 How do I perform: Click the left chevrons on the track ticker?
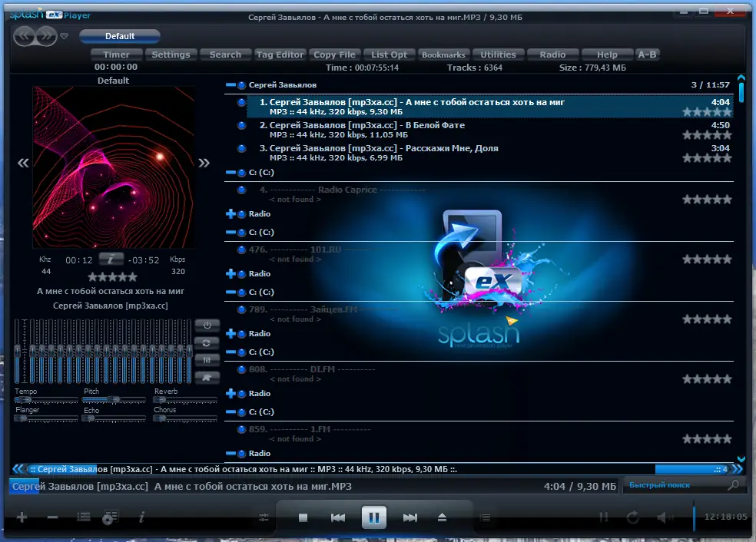[x=18, y=469]
